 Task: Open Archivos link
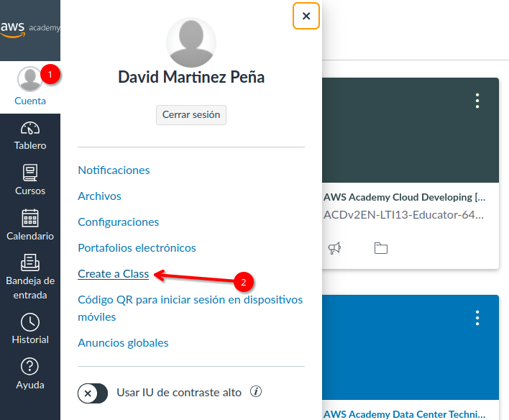pyautogui.click(x=99, y=196)
